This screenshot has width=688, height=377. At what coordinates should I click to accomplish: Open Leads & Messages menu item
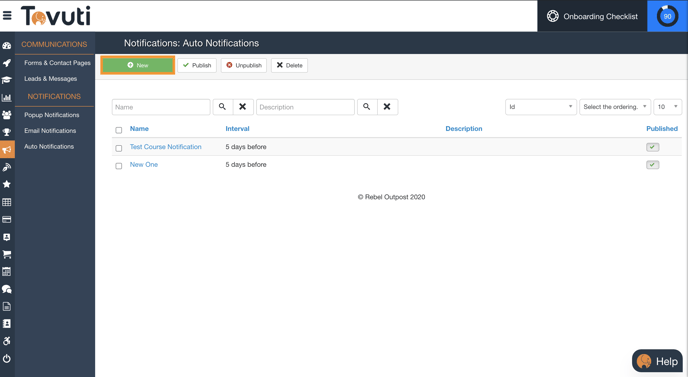(50, 79)
